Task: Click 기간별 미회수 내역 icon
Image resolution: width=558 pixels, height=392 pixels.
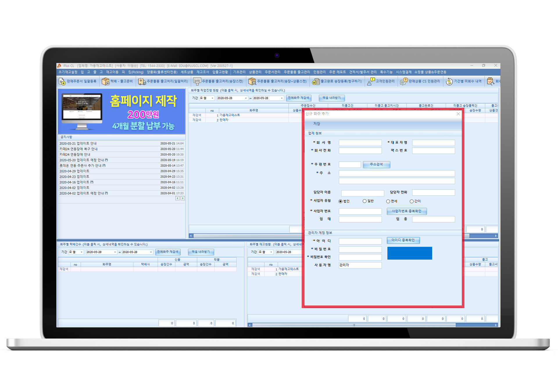Action: [x=449, y=82]
